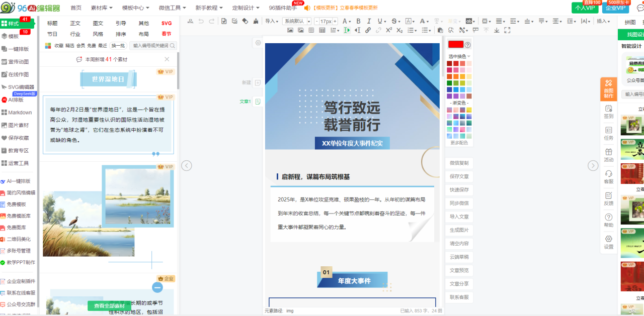
Task: Click the Bold formatting icon
Action: [x=359, y=21]
